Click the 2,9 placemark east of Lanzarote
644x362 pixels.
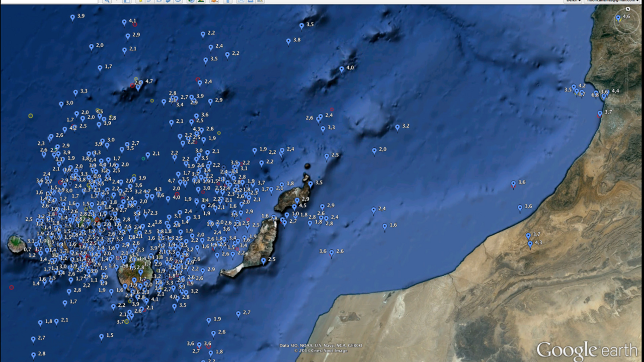click(323, 207)
